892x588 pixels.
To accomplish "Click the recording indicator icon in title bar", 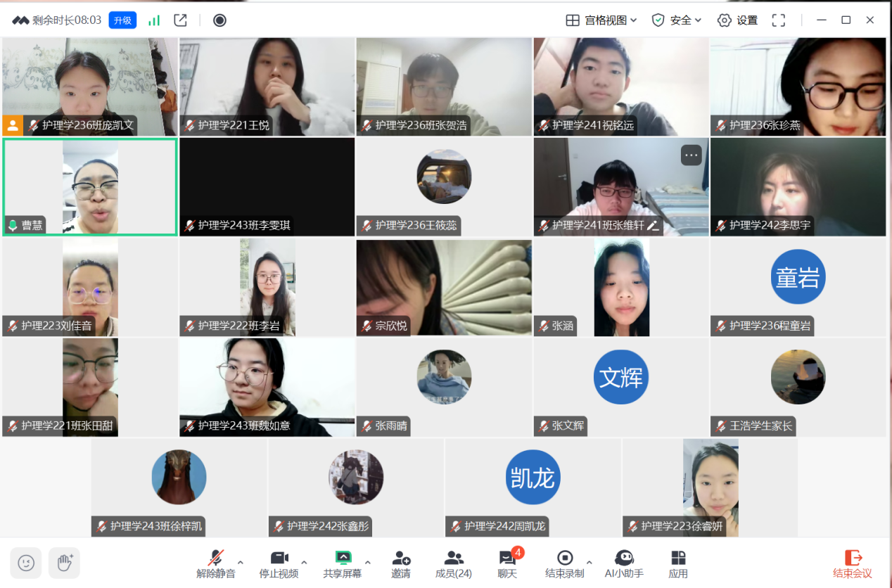I will [219, 20].
